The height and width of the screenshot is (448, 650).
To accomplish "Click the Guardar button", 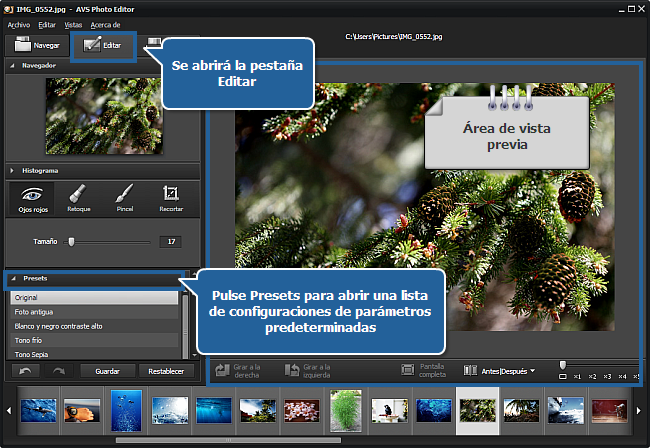I will click(x=107, y=371).
